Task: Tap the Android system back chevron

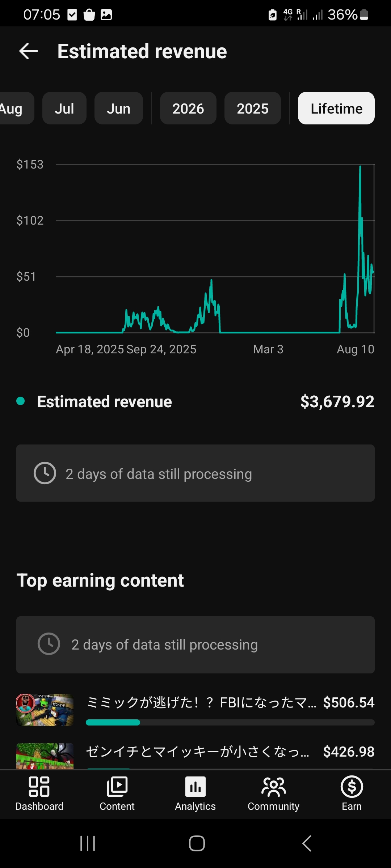Action: [x=307, y=843]
